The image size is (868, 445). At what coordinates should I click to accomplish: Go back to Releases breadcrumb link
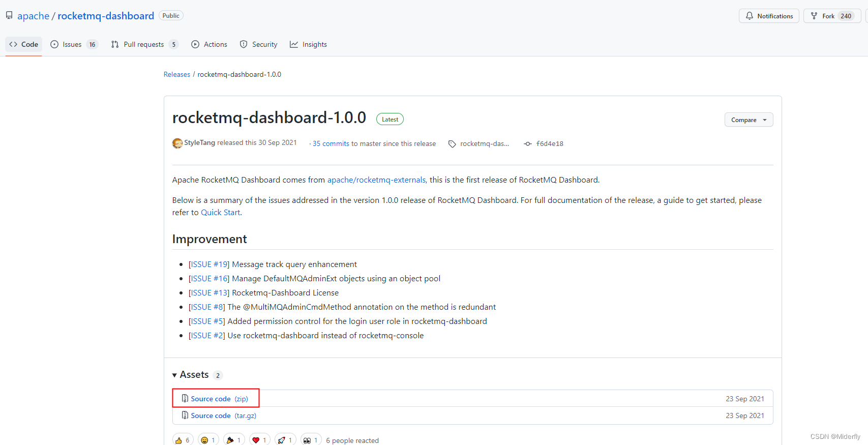(176, 74)
